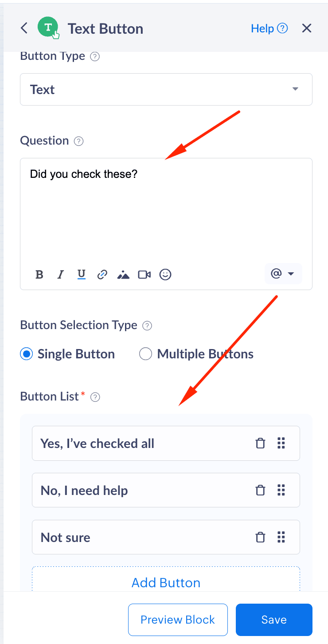Go back using the left chevron
The width and height of the screenshot is (328, 644).
pos(24,28)
